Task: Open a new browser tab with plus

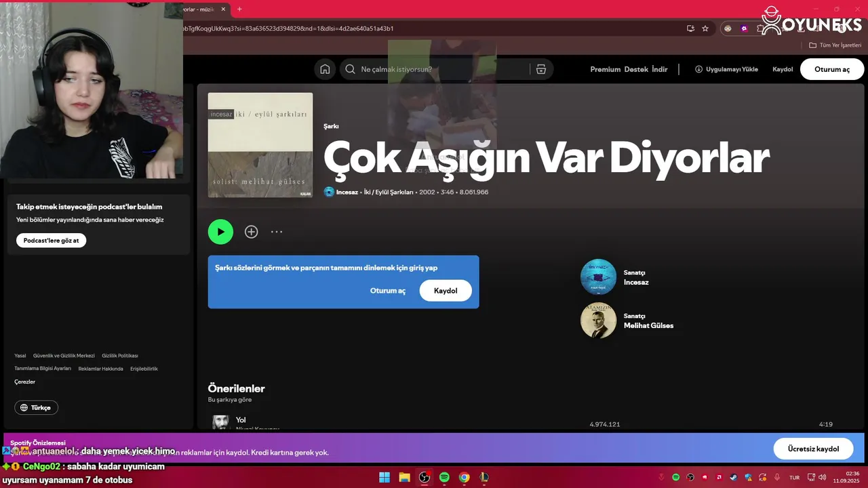Action: point(239,9)
